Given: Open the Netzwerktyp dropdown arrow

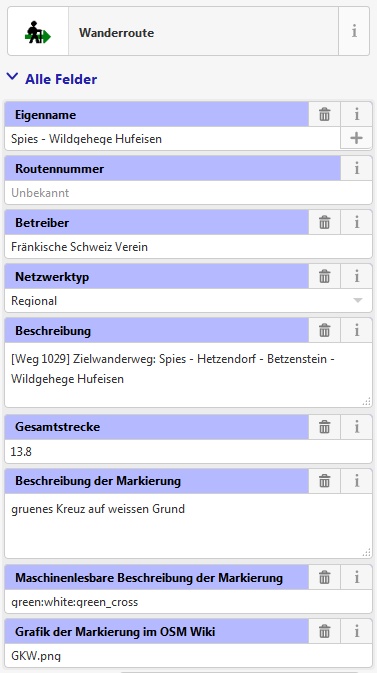Looking at the screenshot, I should 358,301.
